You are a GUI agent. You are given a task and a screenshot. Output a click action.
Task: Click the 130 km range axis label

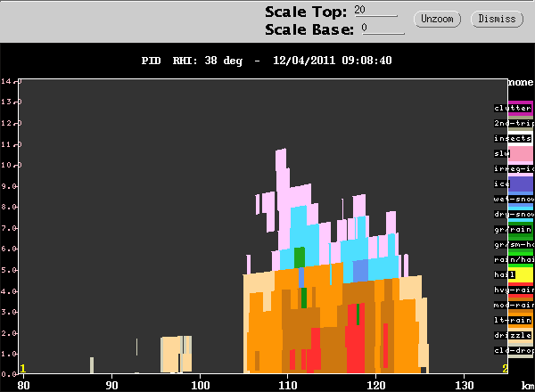(x=465, y=386)
